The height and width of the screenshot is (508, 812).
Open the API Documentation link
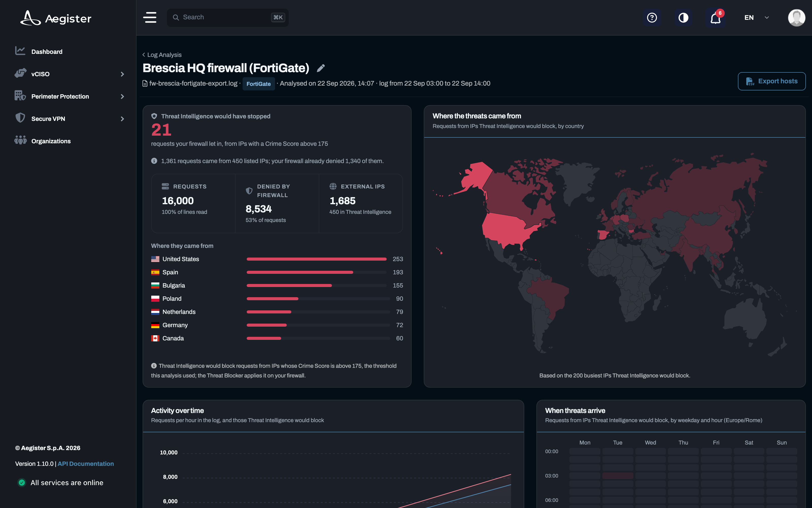point(86,464)
